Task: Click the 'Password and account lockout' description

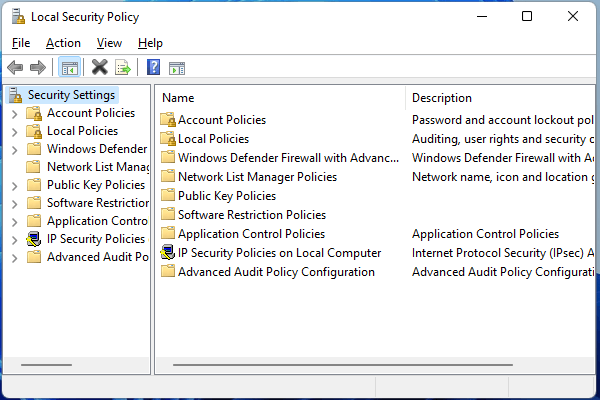Action: click(503, 120)
